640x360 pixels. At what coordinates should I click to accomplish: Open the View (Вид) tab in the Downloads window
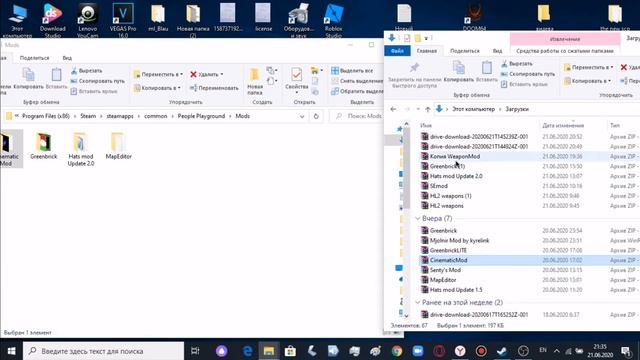pyautogui.click(x=497, y=51)
